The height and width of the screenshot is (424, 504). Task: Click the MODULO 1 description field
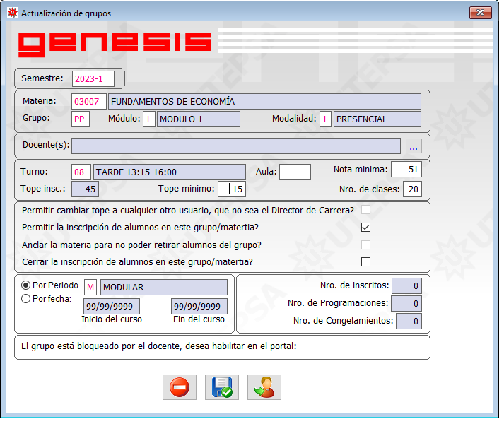pos(199,119)
